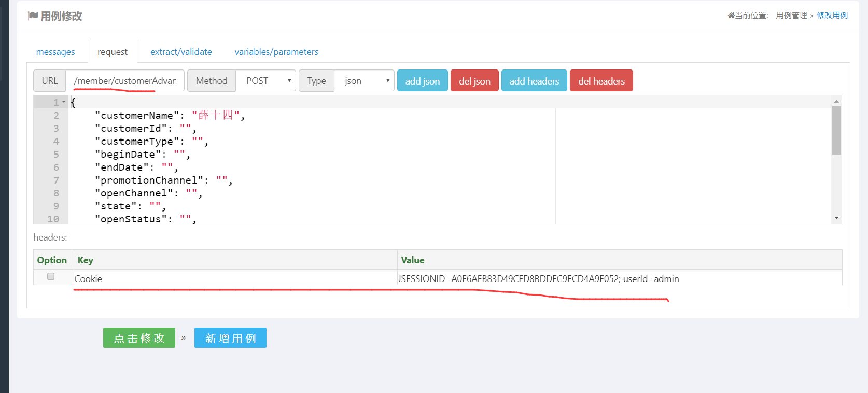Select the request tab
The image size is (868, 393).
[113, 52]
